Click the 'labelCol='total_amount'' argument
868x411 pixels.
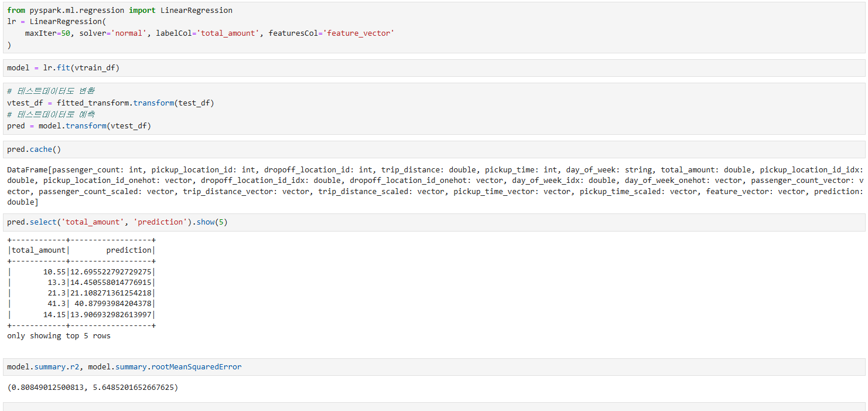(207, 33)
